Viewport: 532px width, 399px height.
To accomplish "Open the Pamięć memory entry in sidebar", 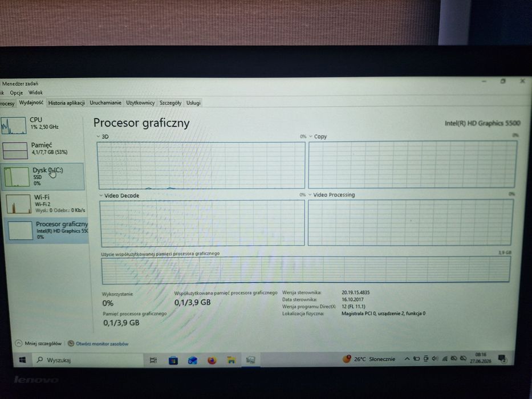I will pyautogui.click(x=42, y=150).
